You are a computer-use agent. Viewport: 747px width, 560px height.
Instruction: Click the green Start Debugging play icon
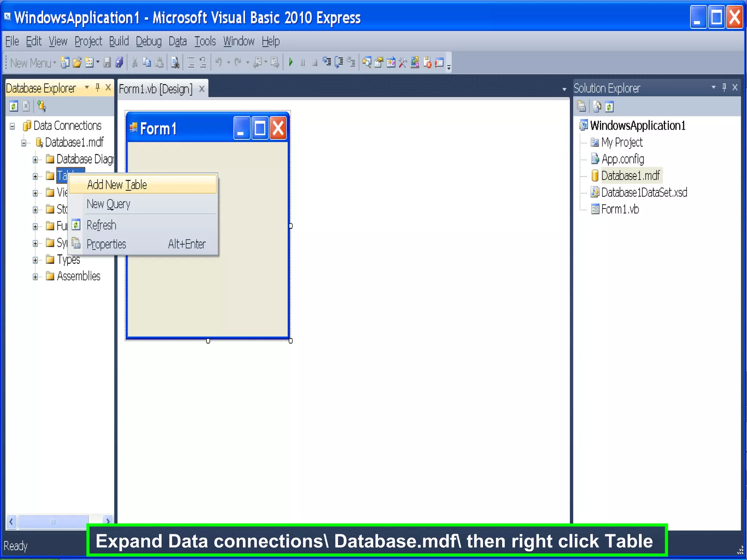coord(291,62)
